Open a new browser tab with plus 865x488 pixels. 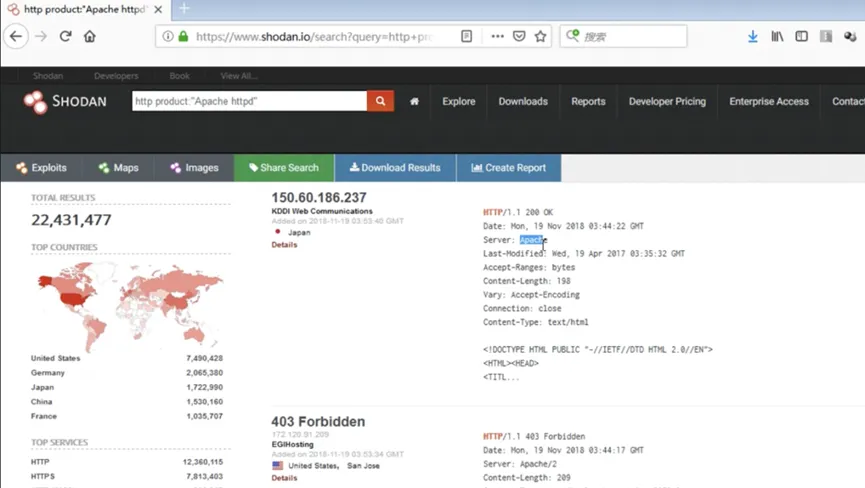click(x=184, y=8)
